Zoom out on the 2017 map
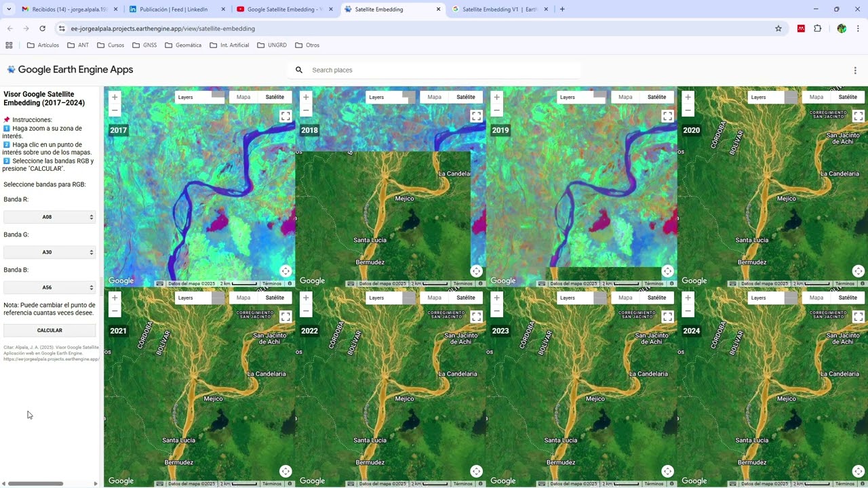 [115, 110]
